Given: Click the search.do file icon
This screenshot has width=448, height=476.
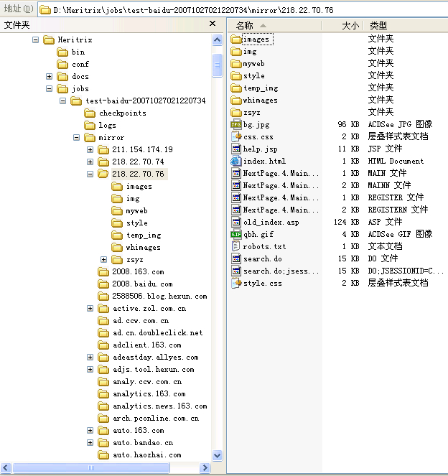Looking at the screenshot, I should tap(236, 258).
